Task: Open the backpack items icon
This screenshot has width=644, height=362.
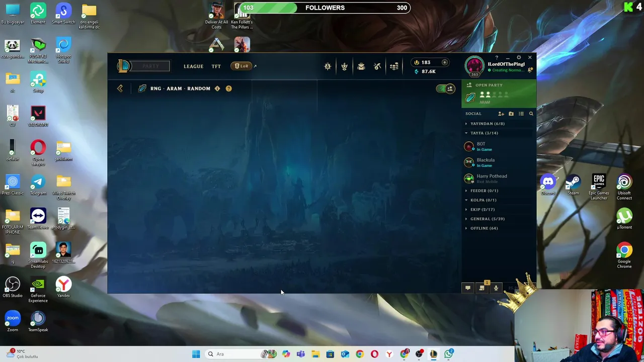Action: coord(361,66)
